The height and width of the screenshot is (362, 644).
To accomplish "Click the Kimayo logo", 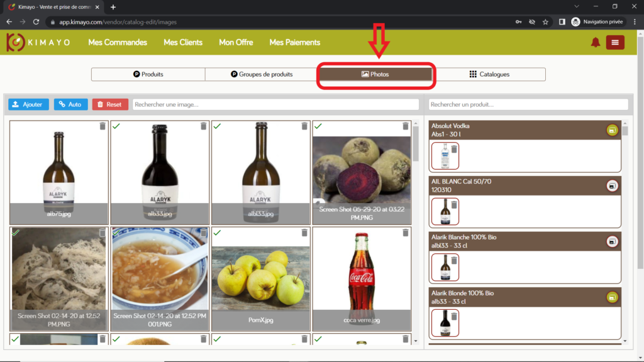I will point(38,42).
